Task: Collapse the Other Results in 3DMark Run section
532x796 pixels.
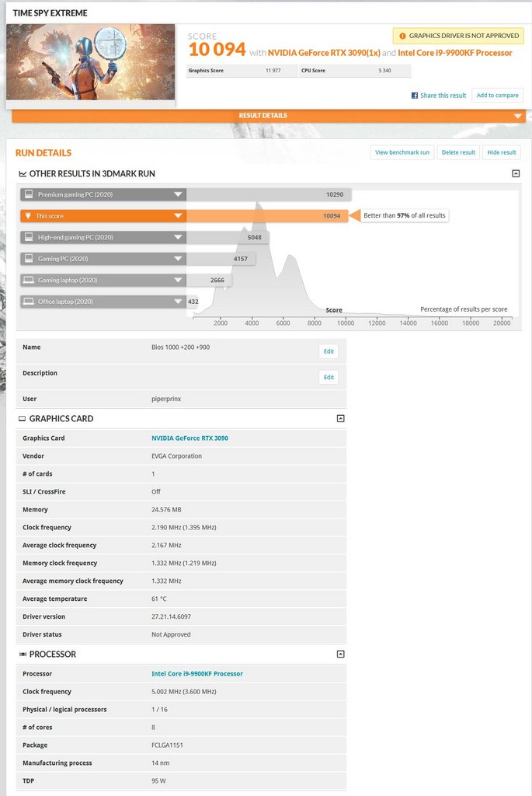Action: click(x=516, y=173)
